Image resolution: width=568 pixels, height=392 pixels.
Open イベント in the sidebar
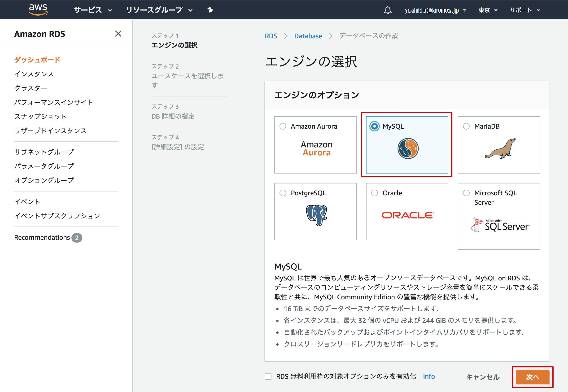tap(27, 202)
